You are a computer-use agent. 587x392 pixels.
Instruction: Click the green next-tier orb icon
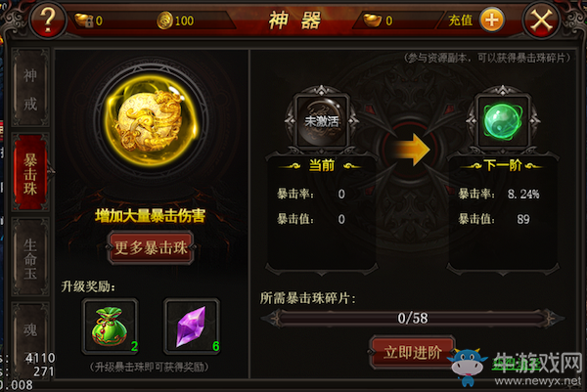click(503, 121)
